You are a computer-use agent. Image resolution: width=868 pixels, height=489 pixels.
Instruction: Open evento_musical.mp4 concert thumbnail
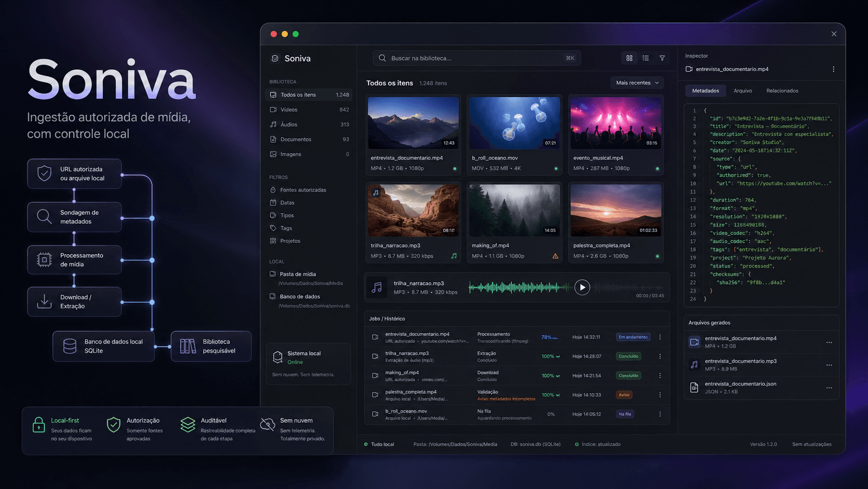coord(616,123)
